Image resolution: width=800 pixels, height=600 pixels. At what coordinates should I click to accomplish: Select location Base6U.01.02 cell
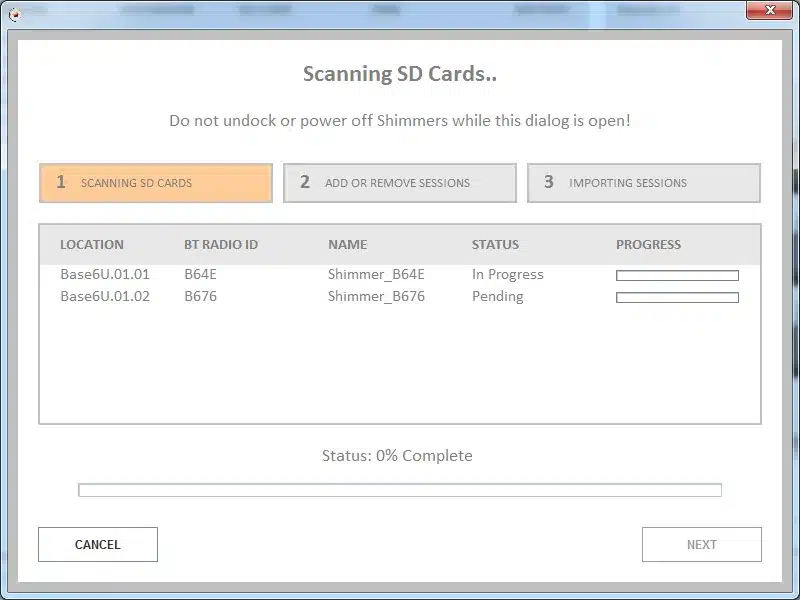(105, 296)
